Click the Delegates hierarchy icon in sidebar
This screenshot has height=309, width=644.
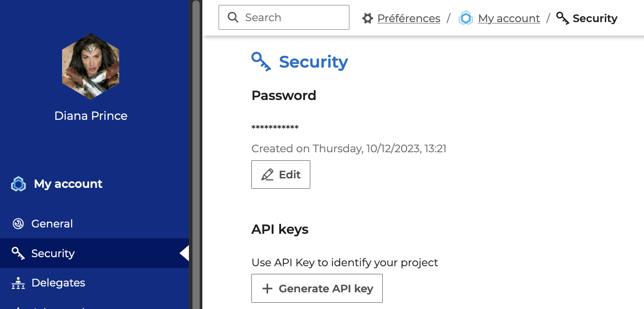pyautogui.click(x=18, y=283)
